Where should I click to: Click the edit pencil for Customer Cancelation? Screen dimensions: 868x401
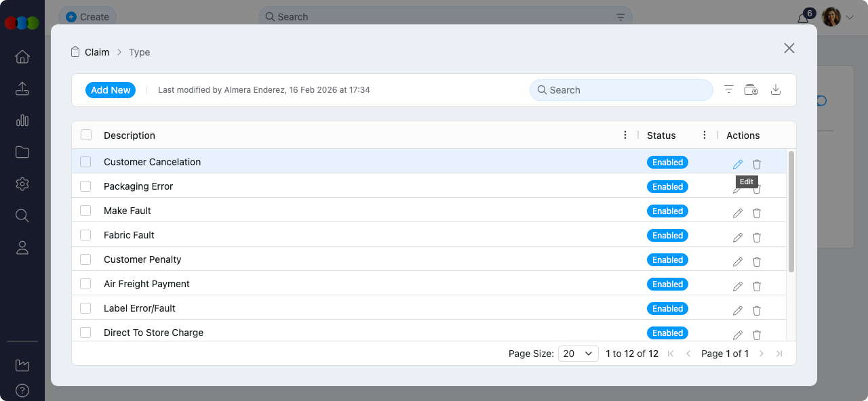[738, 164]
